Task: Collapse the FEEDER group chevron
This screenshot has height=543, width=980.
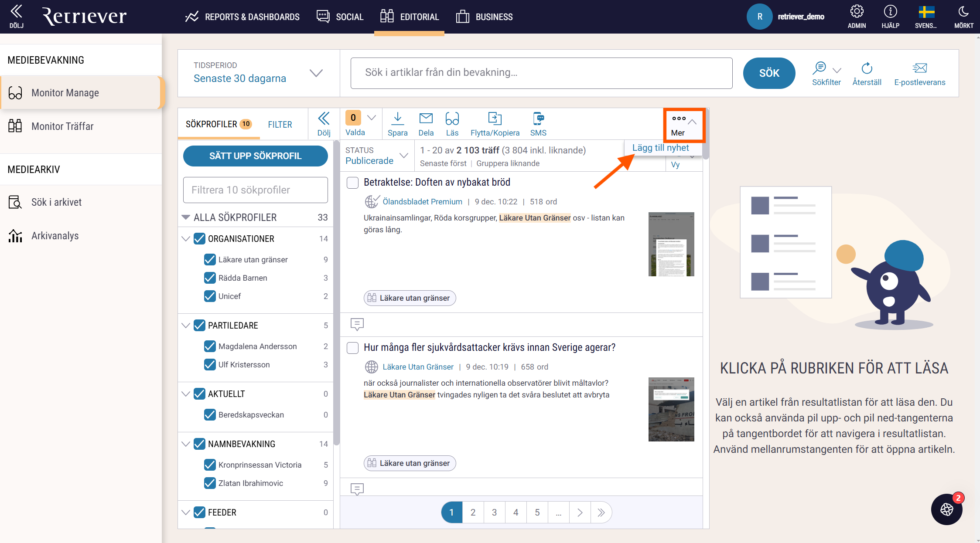Action: click(x=186, y=512)
